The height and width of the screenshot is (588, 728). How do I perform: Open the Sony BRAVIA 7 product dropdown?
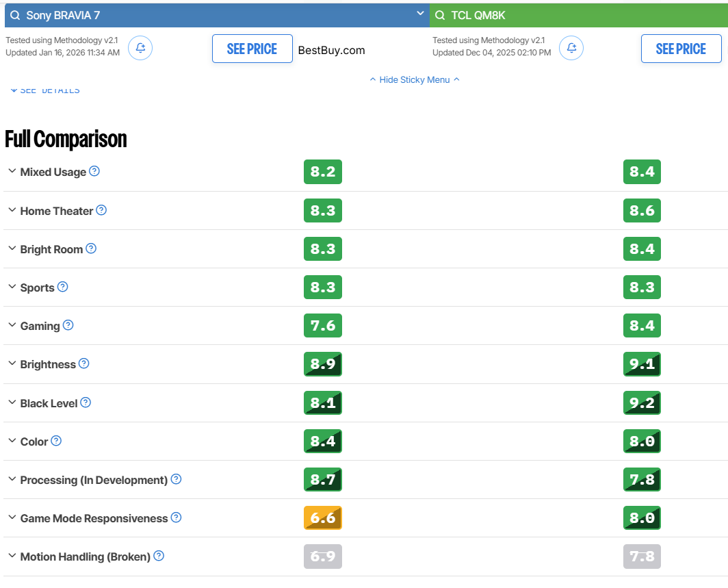point(421,14)
